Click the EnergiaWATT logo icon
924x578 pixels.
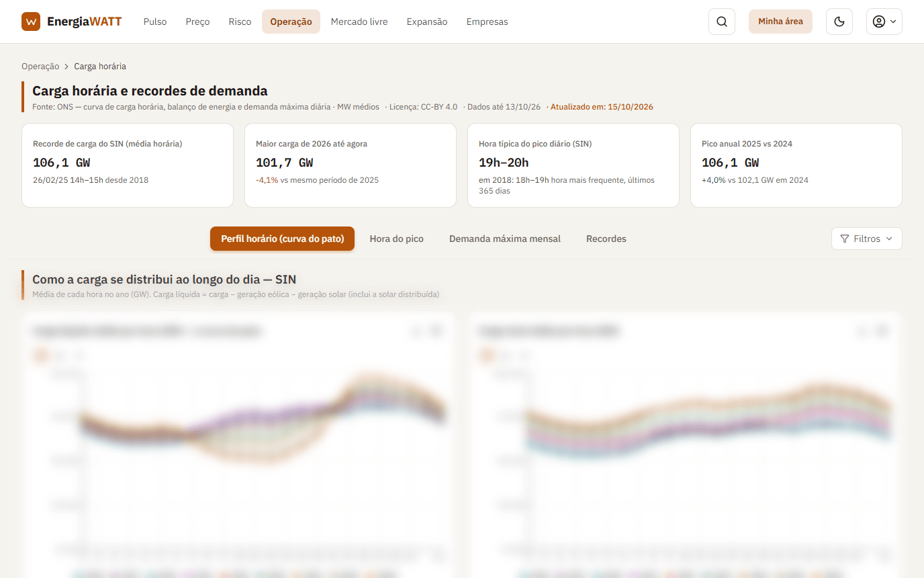31,22
